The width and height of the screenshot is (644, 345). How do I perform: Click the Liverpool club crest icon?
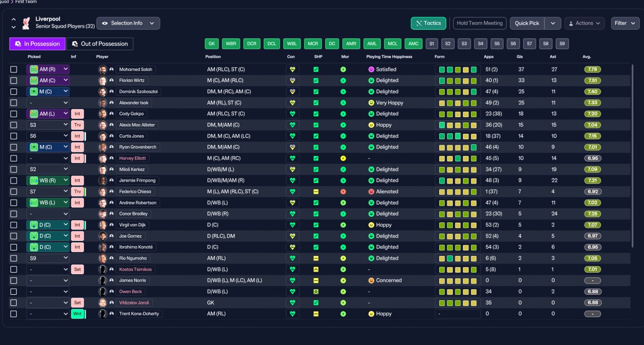(x=26, y=23)
